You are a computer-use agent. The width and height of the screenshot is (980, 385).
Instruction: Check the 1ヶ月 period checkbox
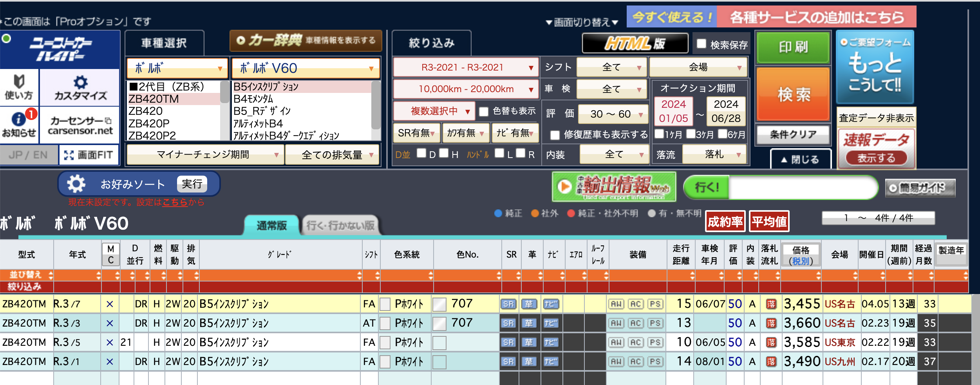click(659, 134)
